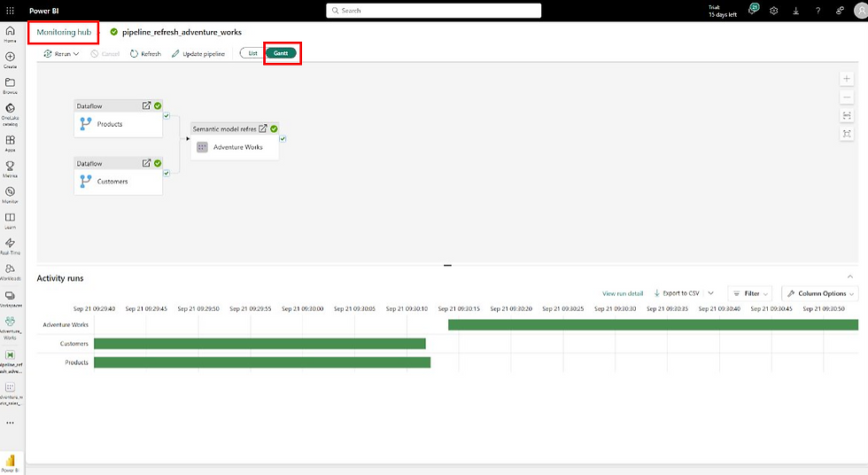The height and width of the screenshot is (475, 868).
Task: Go to Home in the sidebar
Action: pyautogui.click(x=10, y=34)
